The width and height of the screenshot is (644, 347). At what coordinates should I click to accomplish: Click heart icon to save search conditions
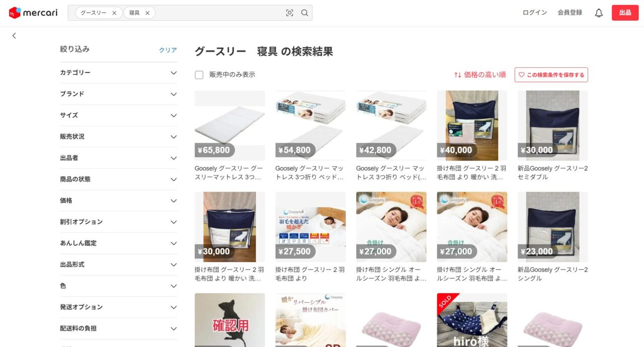click(x=521, y=75)
